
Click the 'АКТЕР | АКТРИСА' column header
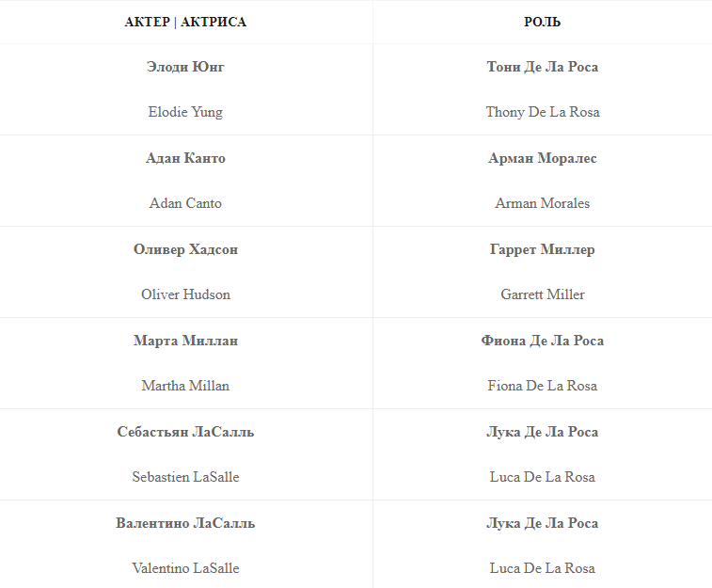pos(185,22)
